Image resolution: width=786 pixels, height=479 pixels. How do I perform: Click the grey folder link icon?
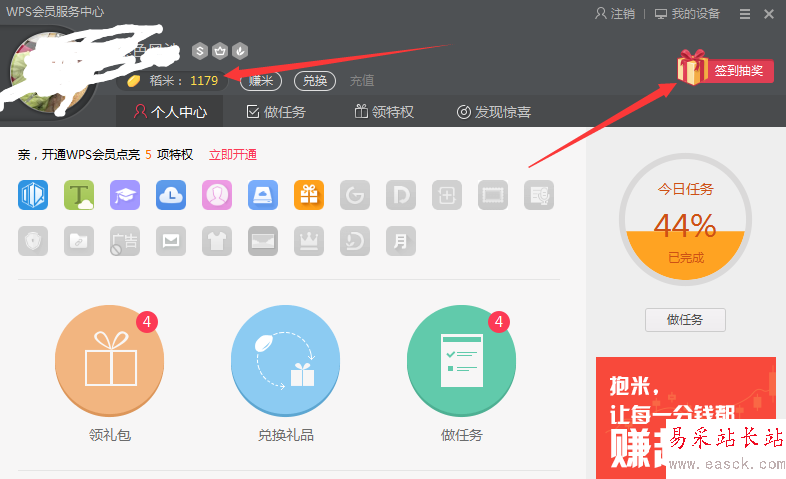coord(79,241)
